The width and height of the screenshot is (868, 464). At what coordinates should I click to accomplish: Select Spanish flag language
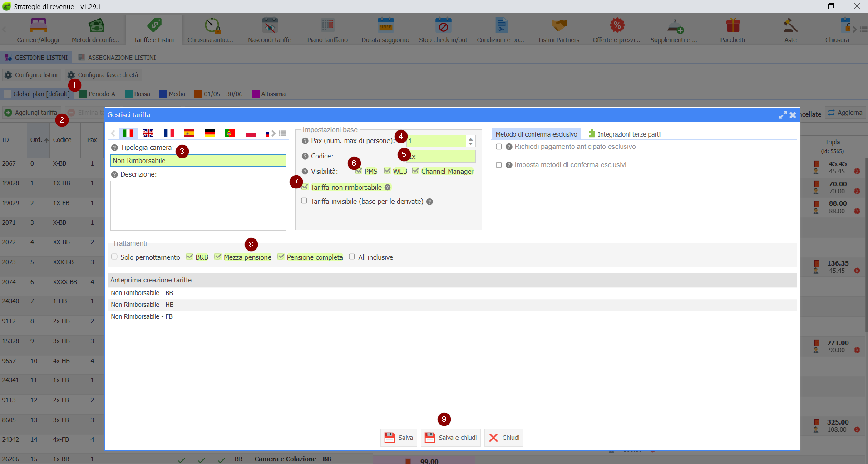(x=189, y=133)
